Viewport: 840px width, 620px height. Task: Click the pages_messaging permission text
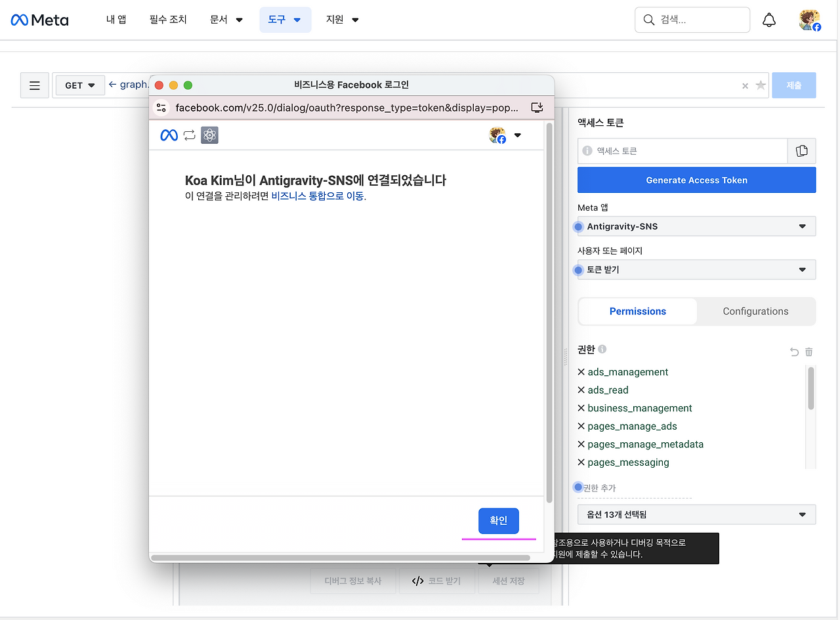[x=629, y=463]
